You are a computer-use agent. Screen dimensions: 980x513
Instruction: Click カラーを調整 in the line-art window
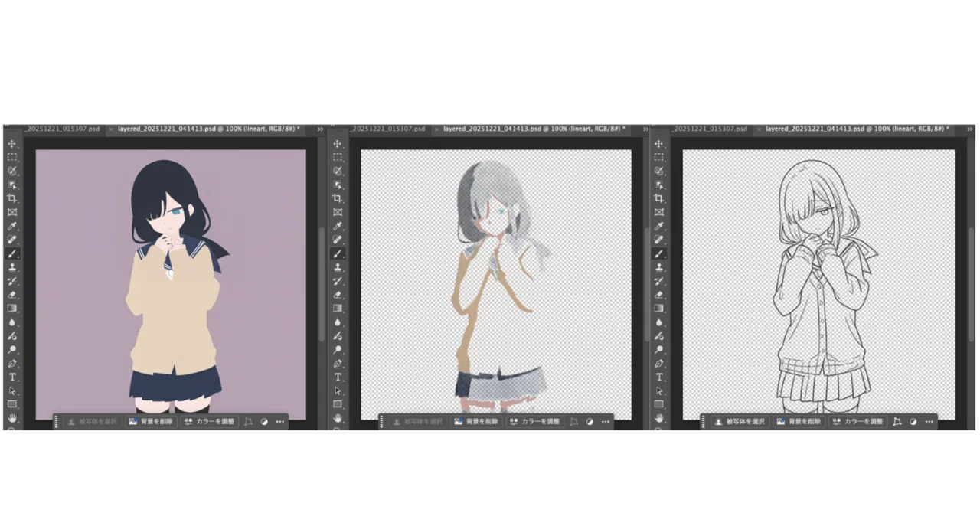pyautogui.click(x=859, y=422)
